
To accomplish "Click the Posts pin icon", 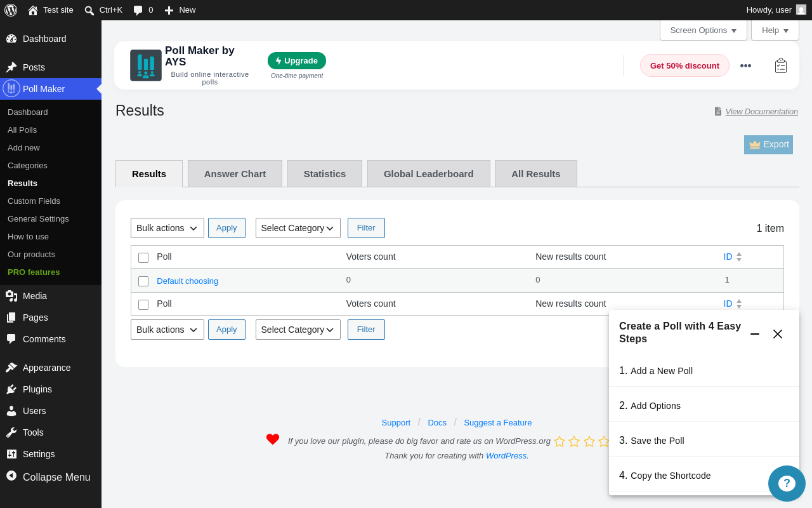I will 11,67.
